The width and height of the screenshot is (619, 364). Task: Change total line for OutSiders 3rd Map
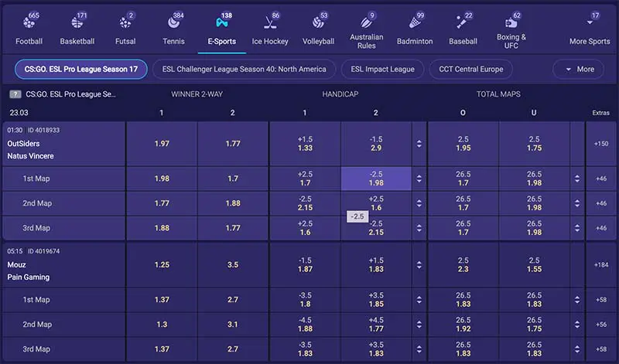(577, 228)
